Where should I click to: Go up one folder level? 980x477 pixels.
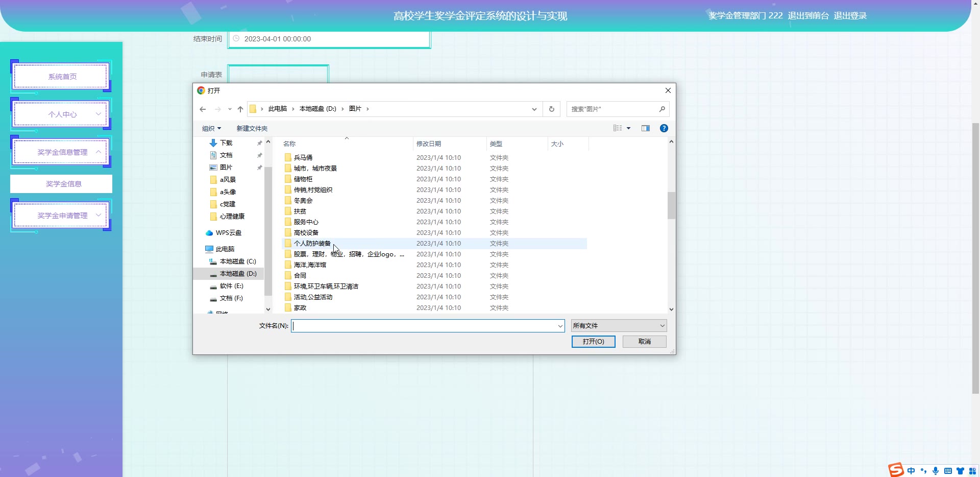(x=240, y=109)
